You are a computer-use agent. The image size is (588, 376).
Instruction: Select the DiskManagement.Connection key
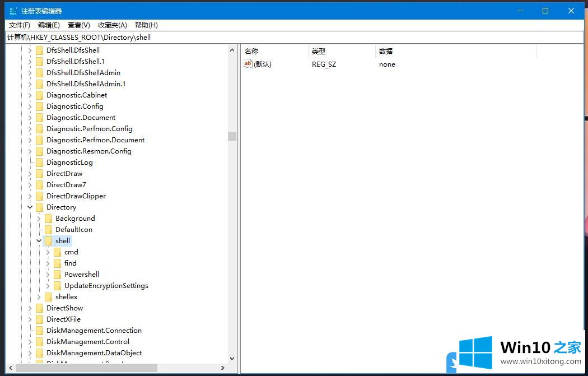[94, 331]
